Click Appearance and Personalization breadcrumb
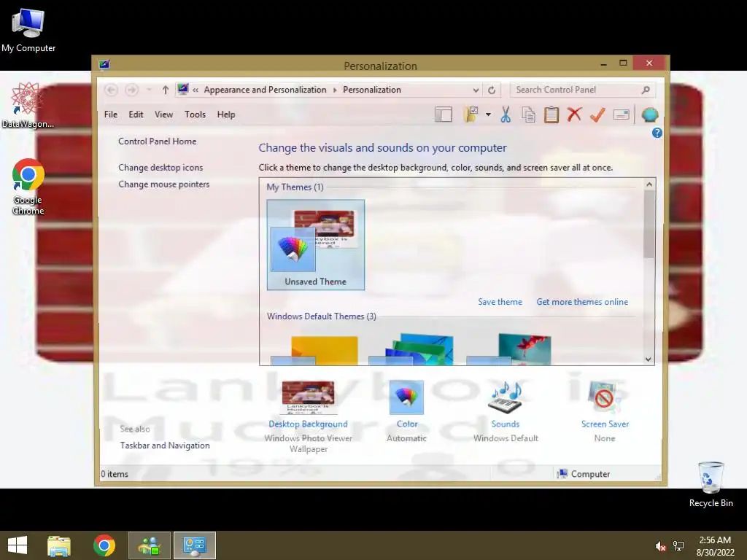The width and height of the screenshot is (747, 560). (266, 90)
